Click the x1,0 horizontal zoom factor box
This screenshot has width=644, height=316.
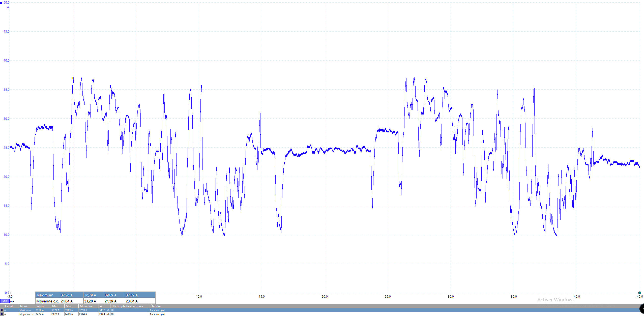5,301
